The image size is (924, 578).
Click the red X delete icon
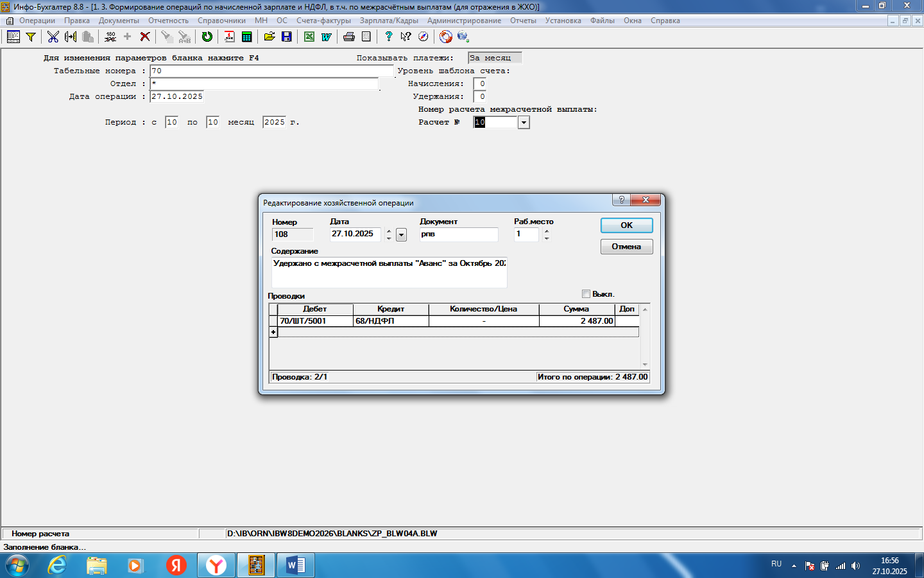click(x=145, y=37)
